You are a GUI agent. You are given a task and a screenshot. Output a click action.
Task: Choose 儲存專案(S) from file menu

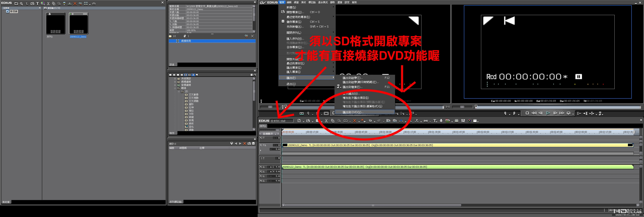[x=307, y=22]
